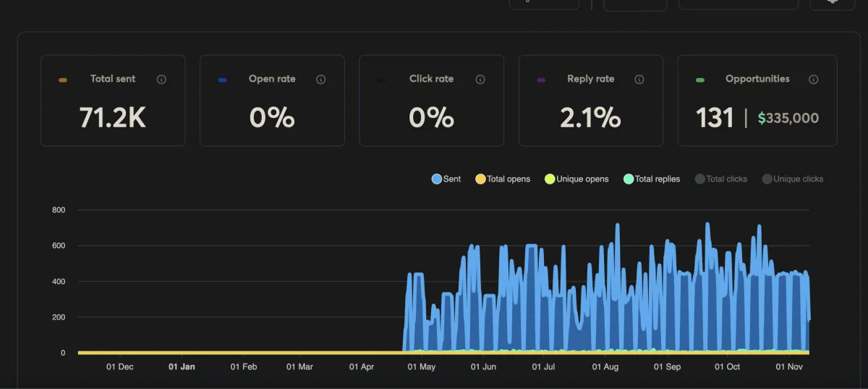Image resolution: width=868 pixels, height=389 pixels.
Task: Click the Click rate card title
Action: [431, 79]
